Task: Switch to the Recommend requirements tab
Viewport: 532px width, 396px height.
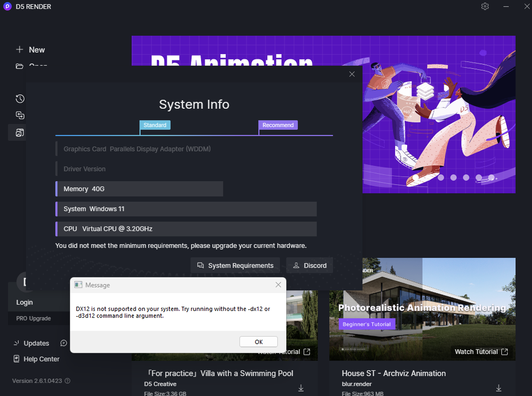Action: (278, 125)
